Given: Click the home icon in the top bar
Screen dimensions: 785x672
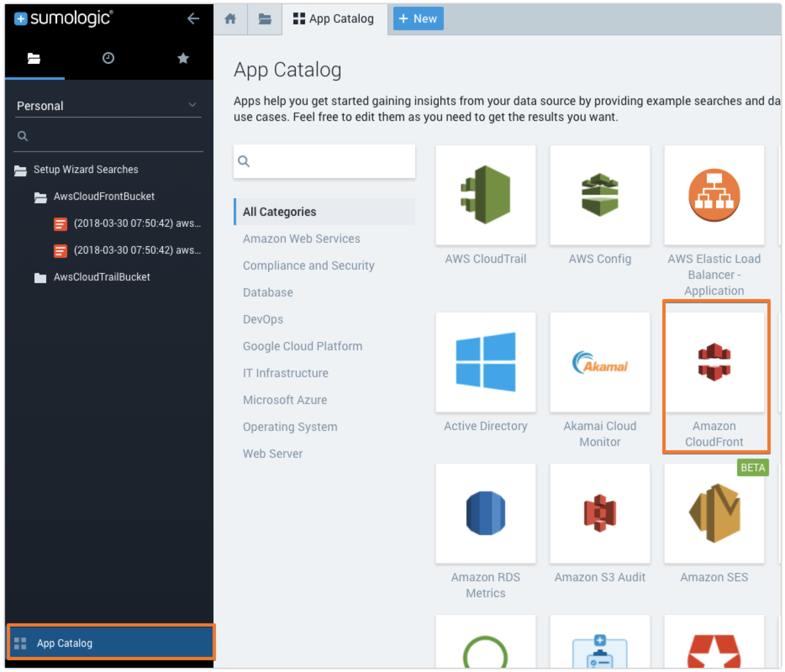Looking at the screenshot, I should tap(231, 18).
